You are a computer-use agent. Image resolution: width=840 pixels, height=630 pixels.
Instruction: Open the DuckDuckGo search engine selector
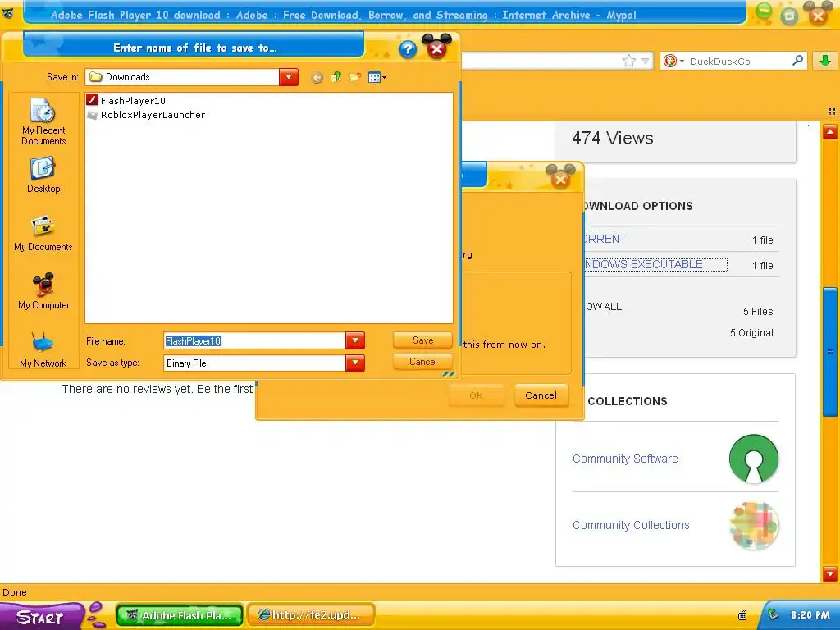click(673, 61)
